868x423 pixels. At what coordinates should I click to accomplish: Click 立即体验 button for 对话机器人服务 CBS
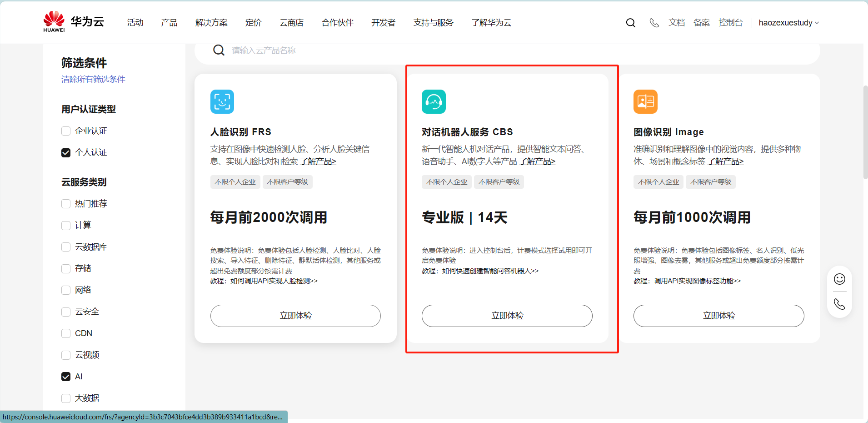(507, 316)
